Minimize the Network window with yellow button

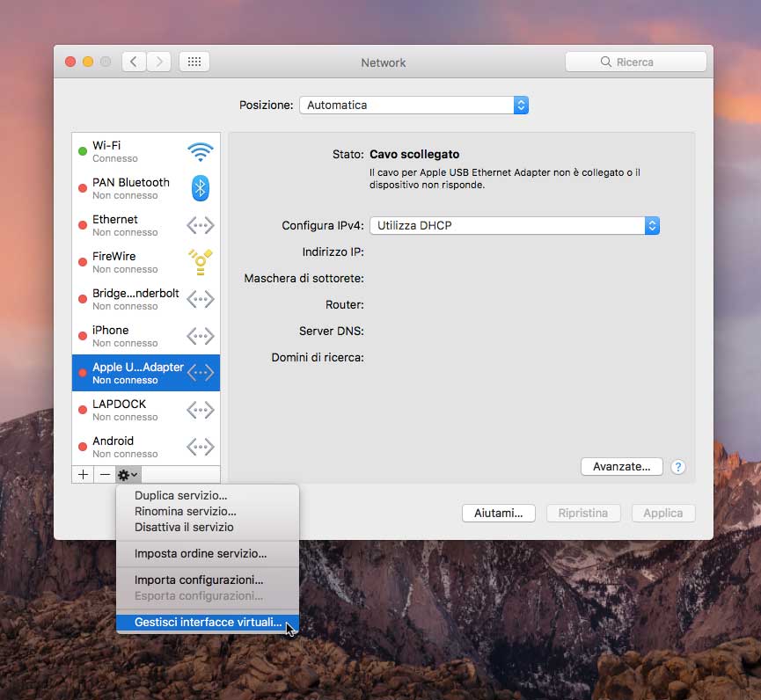click(x=88, y=62)
